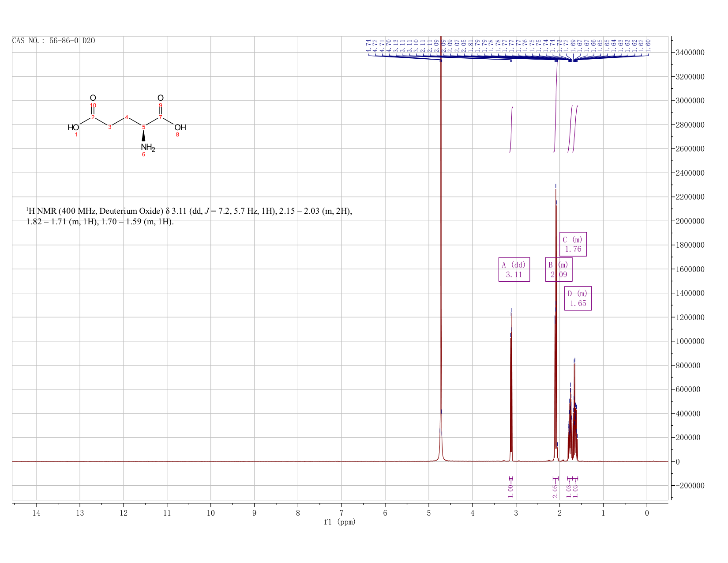Screen dimensions: 728x563
Task: Click the peak label 4.74 at top
Action: tap(368, 45)
